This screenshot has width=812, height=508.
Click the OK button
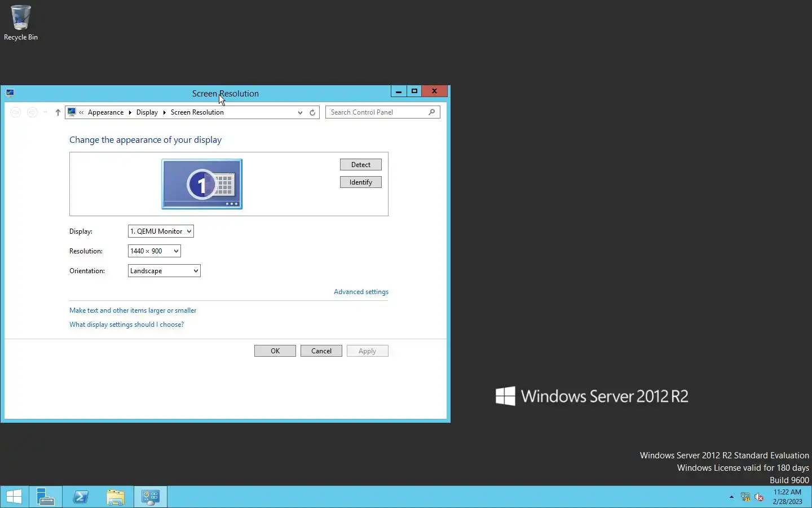(x=275, y=351)
